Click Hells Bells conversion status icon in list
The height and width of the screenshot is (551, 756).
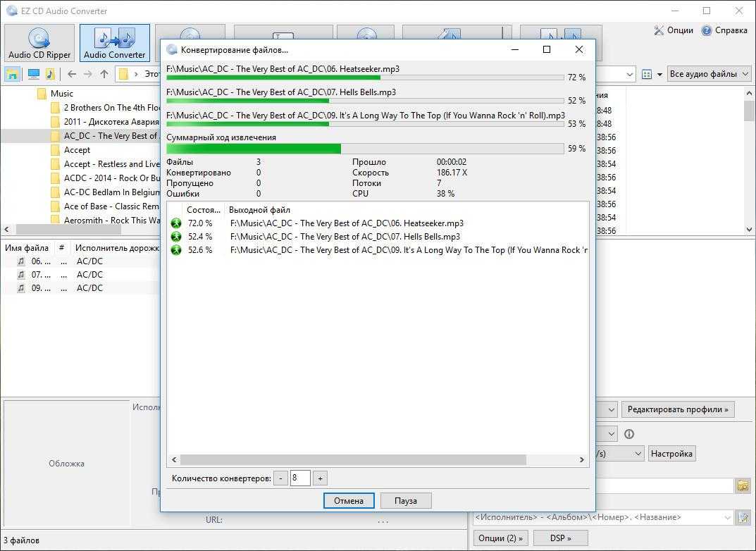176,237
